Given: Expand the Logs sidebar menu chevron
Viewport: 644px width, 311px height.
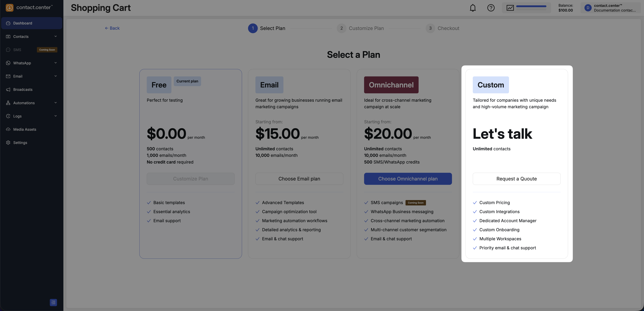Looking at the screenshot, I should 56,116.
